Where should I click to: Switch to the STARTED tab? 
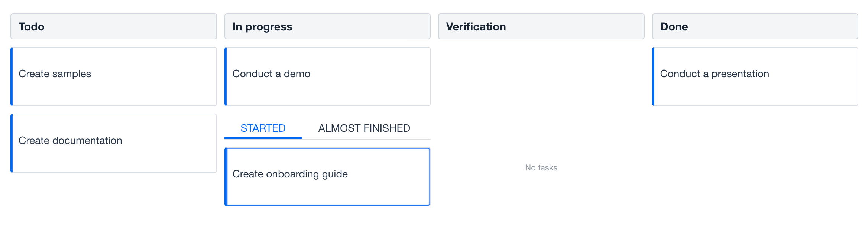coord(263,128)
